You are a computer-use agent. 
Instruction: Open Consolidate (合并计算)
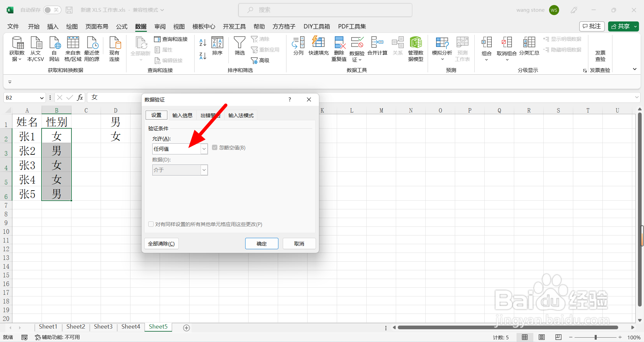(377, 46)
